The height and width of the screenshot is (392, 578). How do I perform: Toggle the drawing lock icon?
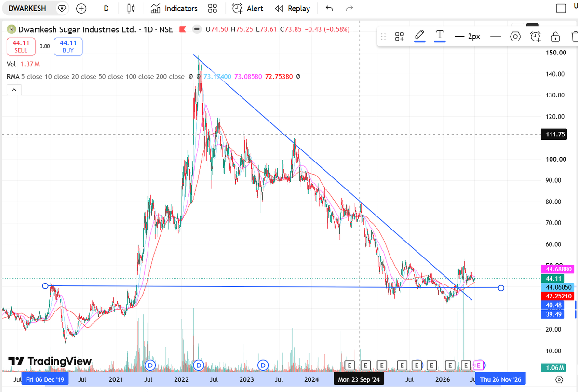(x=555, y=36)
